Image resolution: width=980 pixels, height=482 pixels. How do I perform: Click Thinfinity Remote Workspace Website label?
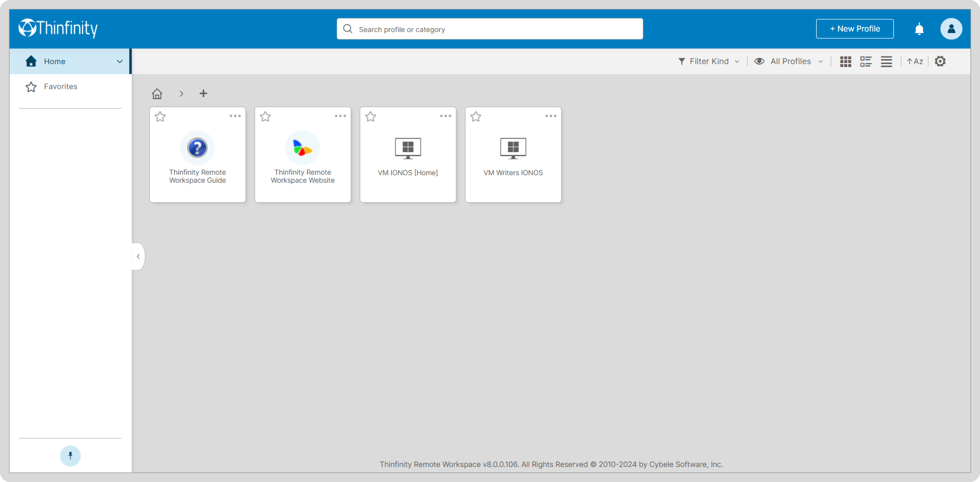[303, 176]
